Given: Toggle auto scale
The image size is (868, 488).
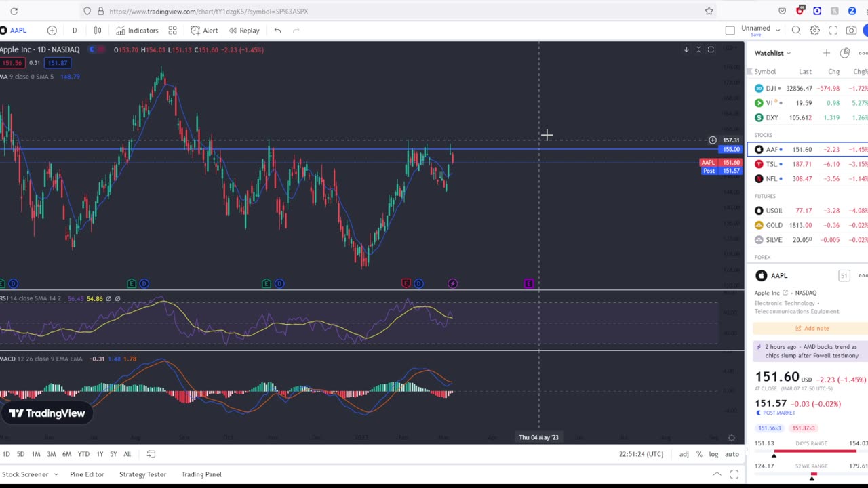Looking at the screenshot, I should 732,454.
